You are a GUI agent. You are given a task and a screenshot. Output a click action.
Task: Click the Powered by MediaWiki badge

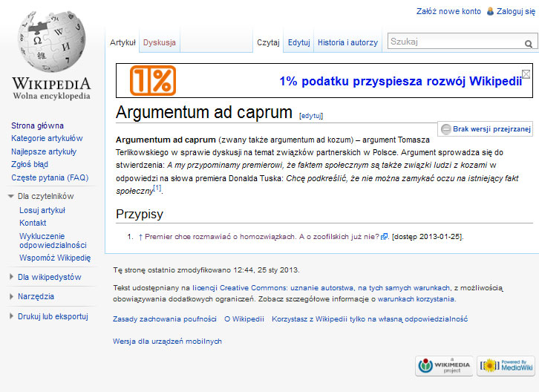(506, 365)
